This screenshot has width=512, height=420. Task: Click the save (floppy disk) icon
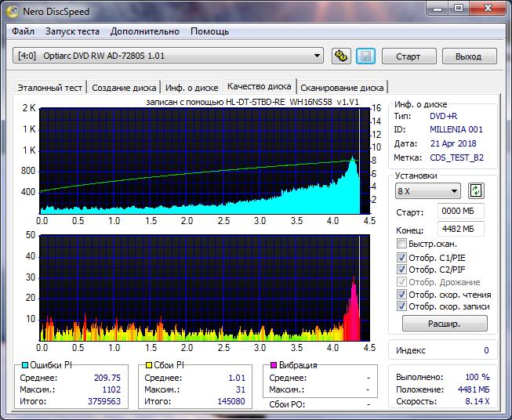[x=365, y=56]
